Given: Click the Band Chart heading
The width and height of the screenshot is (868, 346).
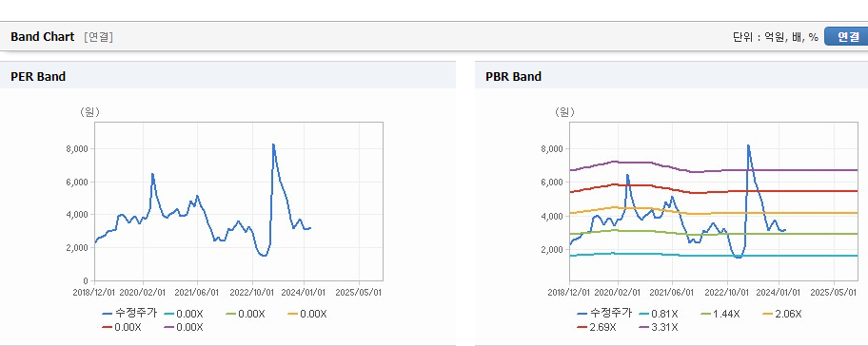Looking at the screenshot, I should (x=42, y=37).
